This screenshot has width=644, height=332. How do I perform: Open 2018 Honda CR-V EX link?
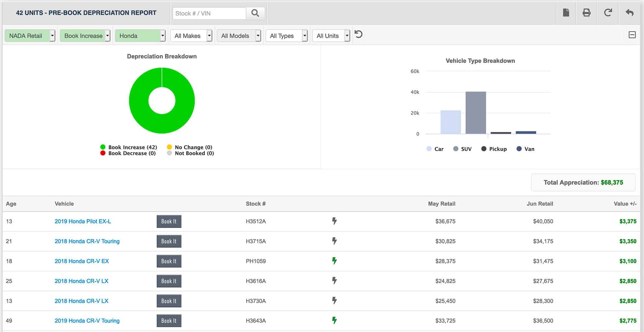[x=82, y=261]
